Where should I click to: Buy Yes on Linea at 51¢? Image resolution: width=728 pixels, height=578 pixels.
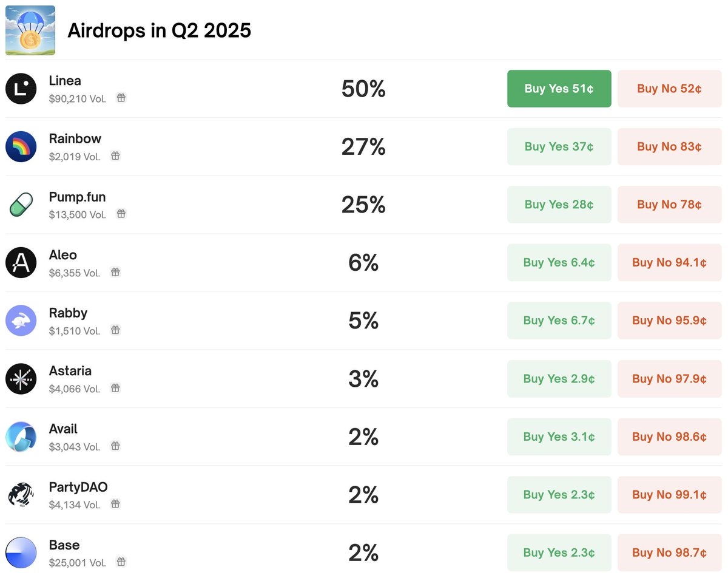pyautogui.click(x=559, y=89)
